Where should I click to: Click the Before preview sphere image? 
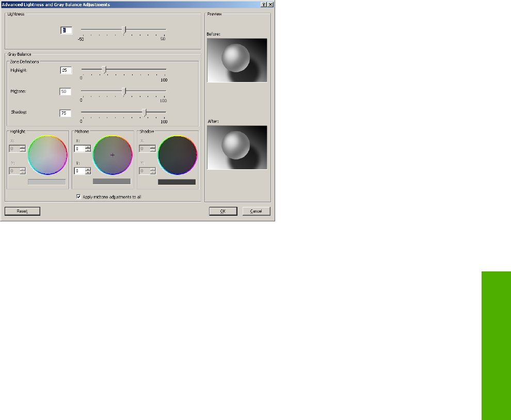[x=237, y=60]
